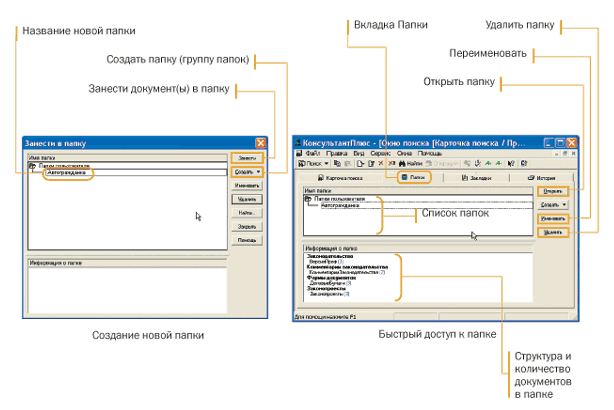
Task: Switch to the Закладки tab
Action: pyautogui.click(x=476, y=178)
